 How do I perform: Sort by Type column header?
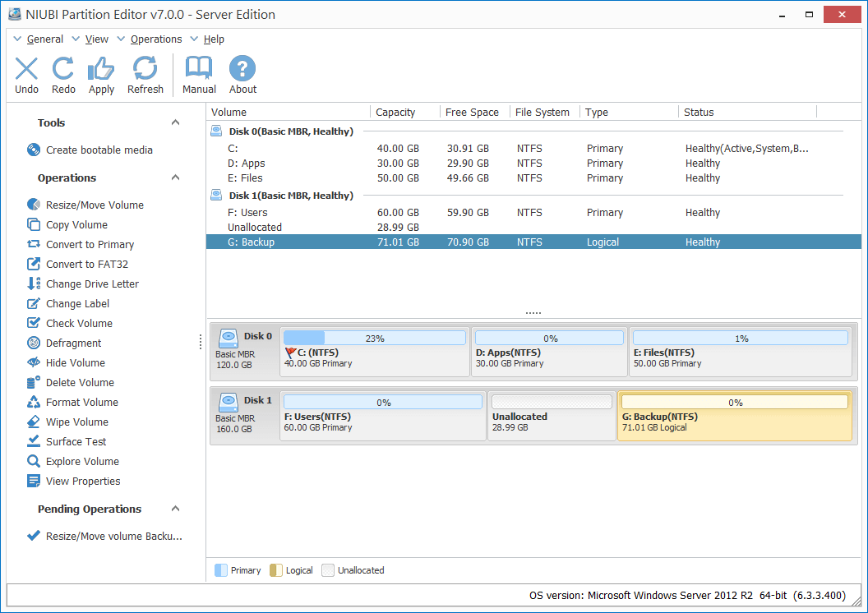point(629,113)
